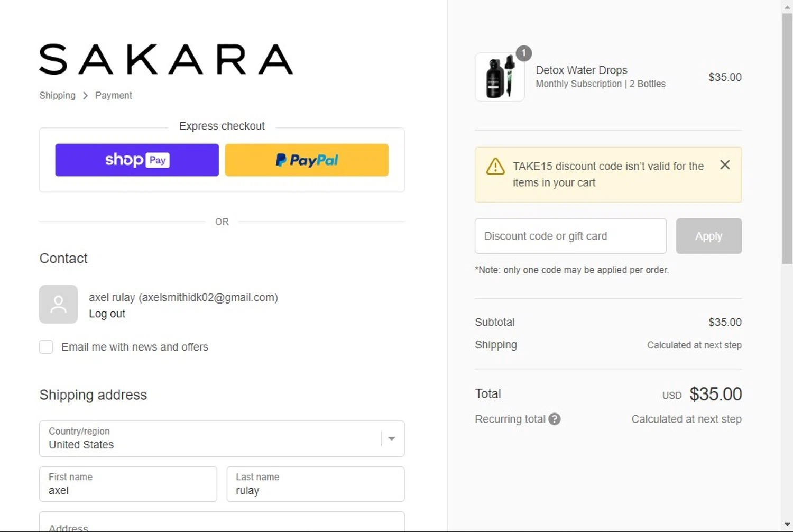Click the breadcrumb chevron separator
This screenshot has width=793, height=532.
85,96
